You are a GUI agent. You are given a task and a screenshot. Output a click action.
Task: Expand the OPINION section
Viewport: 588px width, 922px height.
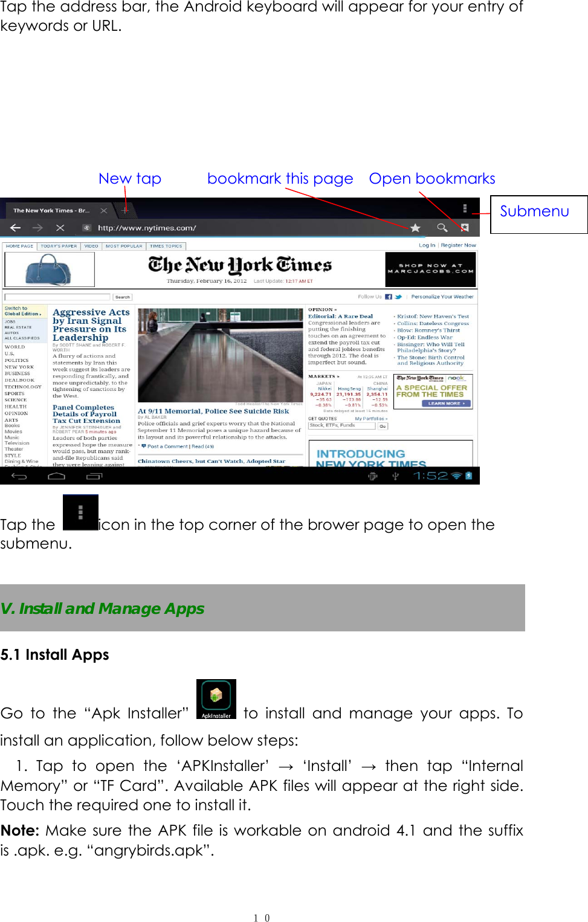coord(322,309)
